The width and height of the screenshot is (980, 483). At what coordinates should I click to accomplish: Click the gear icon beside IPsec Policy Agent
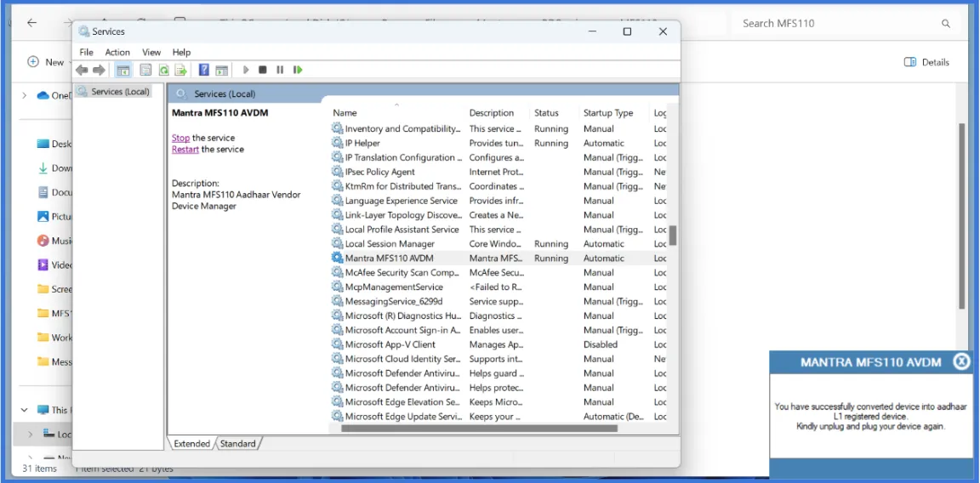coord(338,172)
